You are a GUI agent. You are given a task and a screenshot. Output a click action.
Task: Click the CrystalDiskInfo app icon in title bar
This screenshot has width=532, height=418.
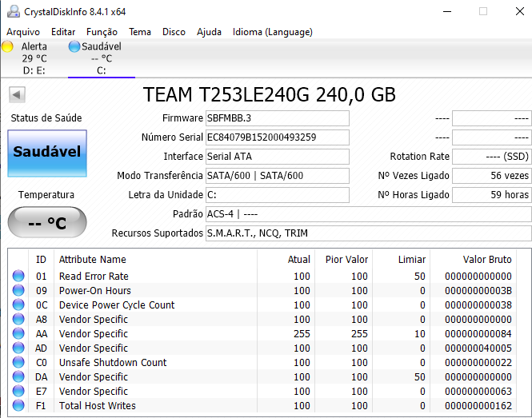[14, 11]
